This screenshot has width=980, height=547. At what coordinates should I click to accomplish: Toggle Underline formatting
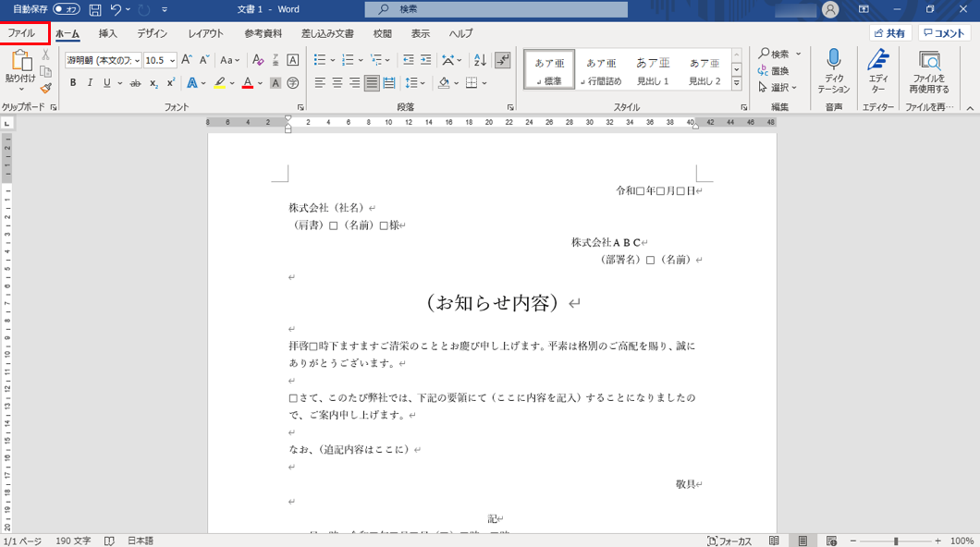pos(107,83)
